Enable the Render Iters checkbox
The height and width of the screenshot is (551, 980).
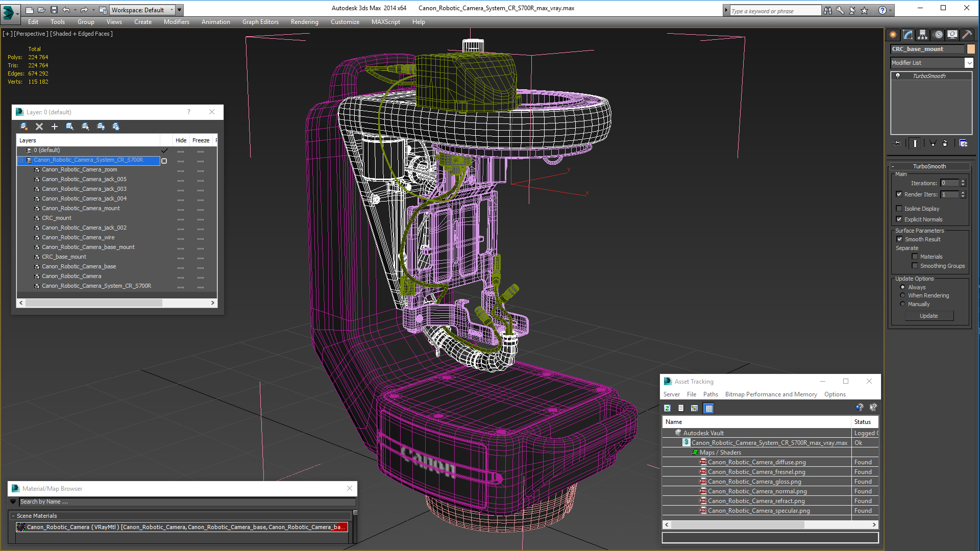[x=899, y=194]
